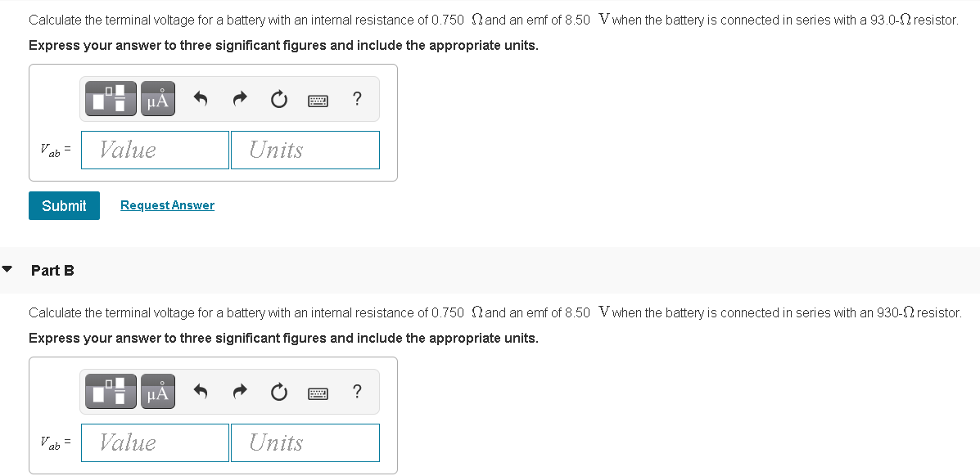The height and width of the screenshot is (476, 980).
Task: Click the keyboard icon in Part B toolbar
Action: tap(318, 392)
